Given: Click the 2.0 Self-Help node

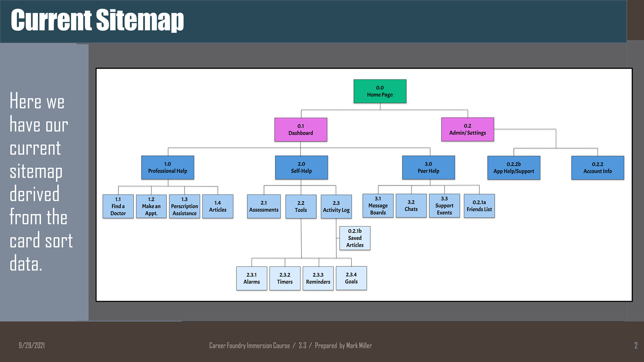Looking at the screenshot, I should [301, 167].
